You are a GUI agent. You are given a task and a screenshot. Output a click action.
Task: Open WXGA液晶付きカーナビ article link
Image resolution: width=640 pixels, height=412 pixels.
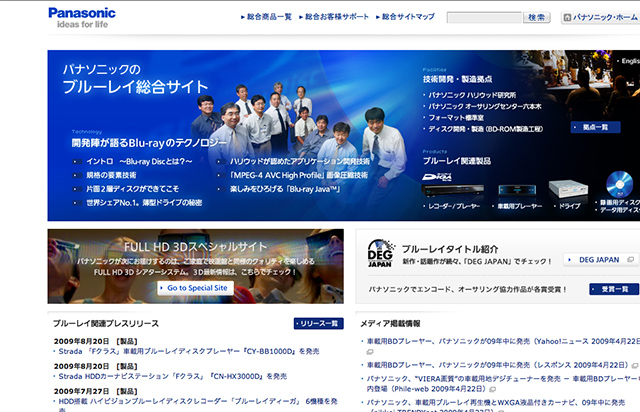click(494, 405)
